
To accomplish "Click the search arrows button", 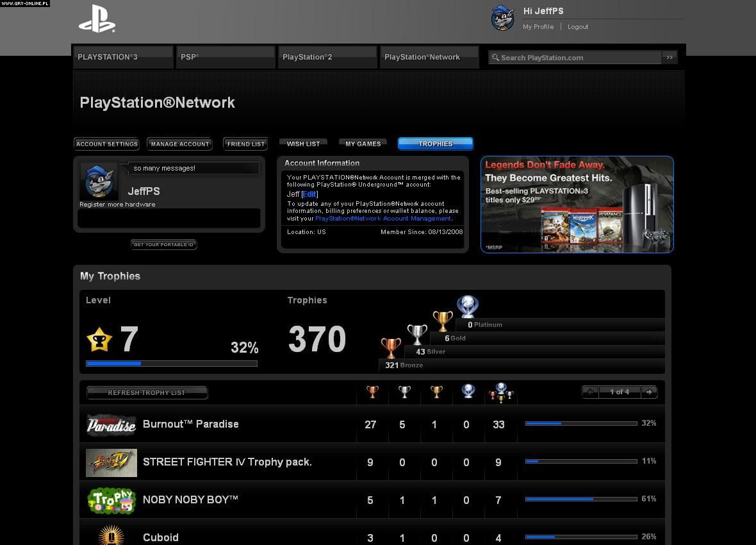I will click(x=670, y=57).
